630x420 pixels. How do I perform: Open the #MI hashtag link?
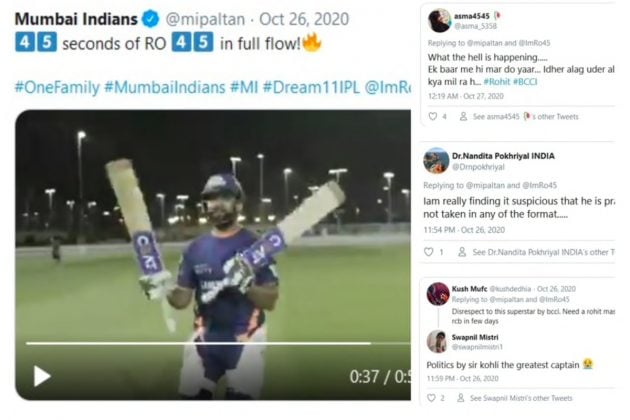pos(244,87)
